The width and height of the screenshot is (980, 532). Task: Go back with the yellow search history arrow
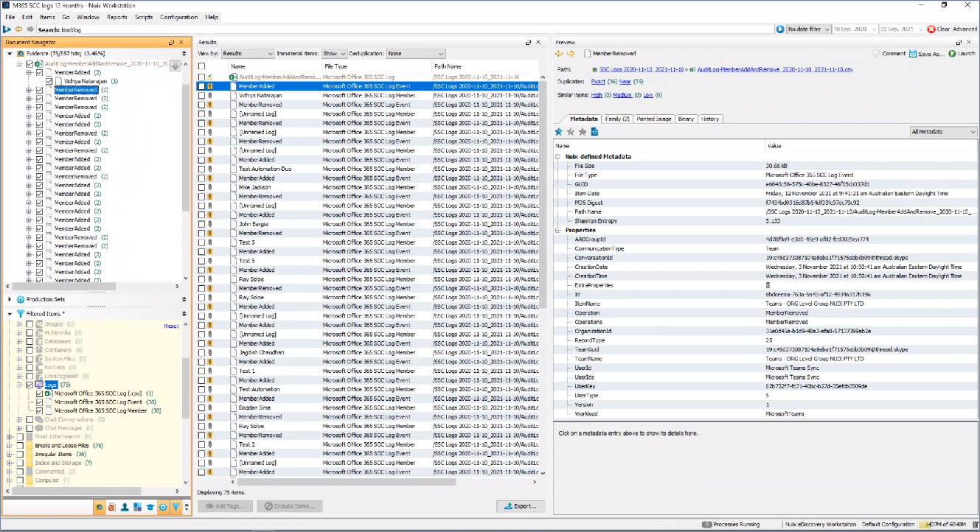pyautogui.click(x=18, y=29)
